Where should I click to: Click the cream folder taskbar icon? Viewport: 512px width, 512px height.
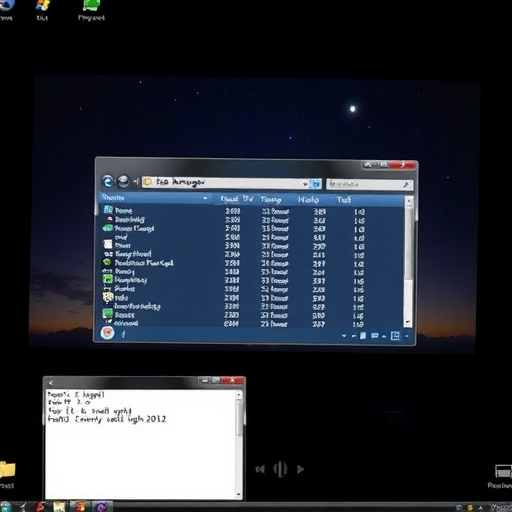pos(59,507)
